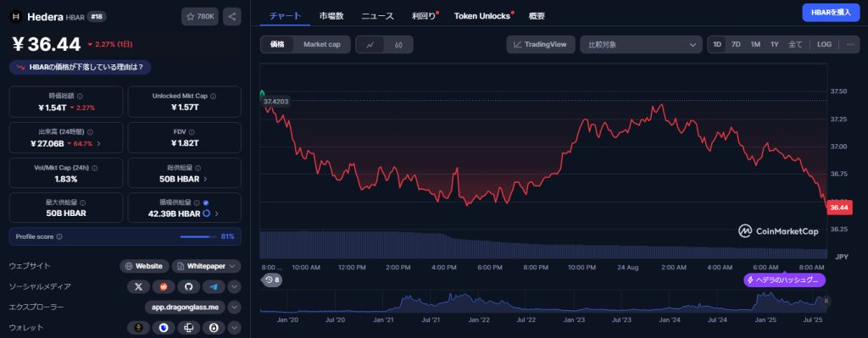This screenshot has width=868, height=338.
Task: Click the HBARを購入 button
Action: 831,13
